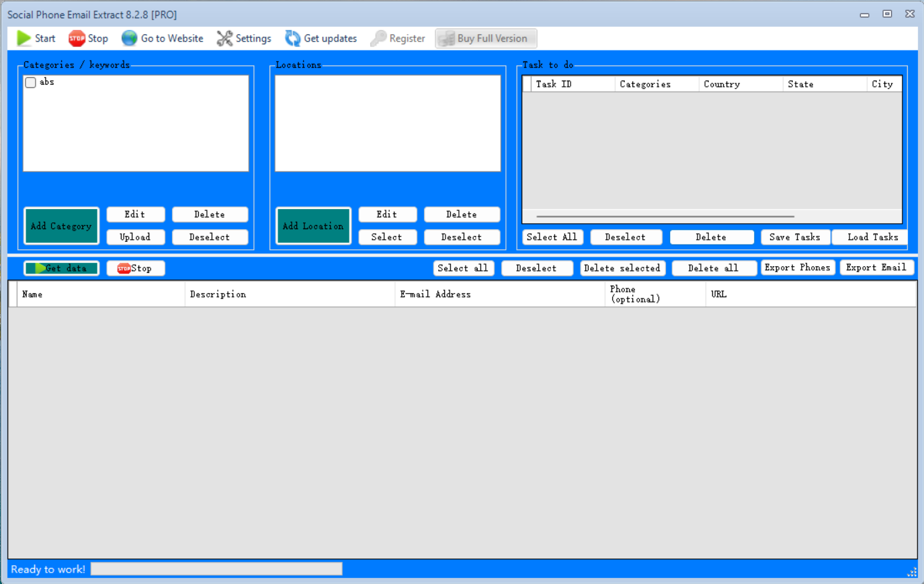Click the Add Category button

click(61, 226)
